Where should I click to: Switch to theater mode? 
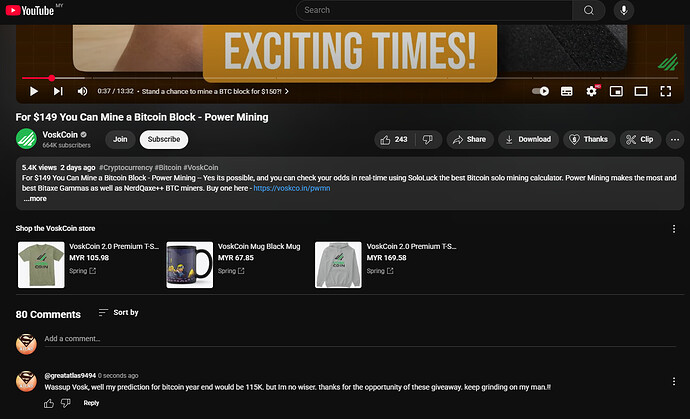click(641, 91)
